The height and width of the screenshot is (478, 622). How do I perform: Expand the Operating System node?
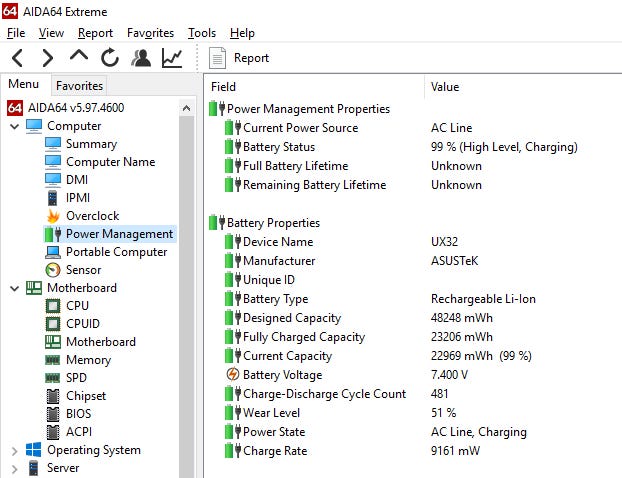coord(14,450)
